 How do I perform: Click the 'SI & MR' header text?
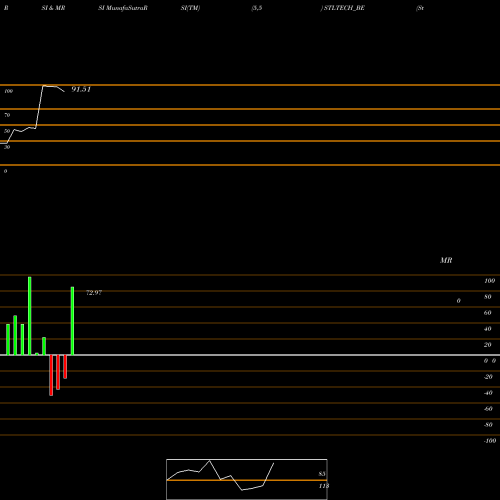tap(53, 8)
